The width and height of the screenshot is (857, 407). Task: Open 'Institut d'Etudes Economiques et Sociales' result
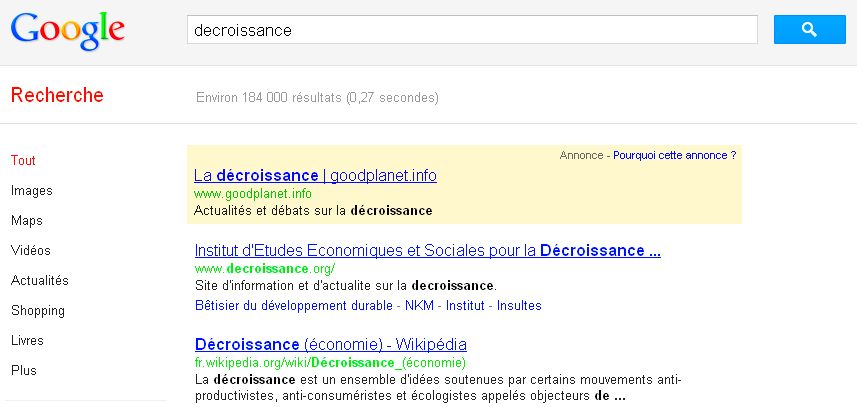point(427,251)
